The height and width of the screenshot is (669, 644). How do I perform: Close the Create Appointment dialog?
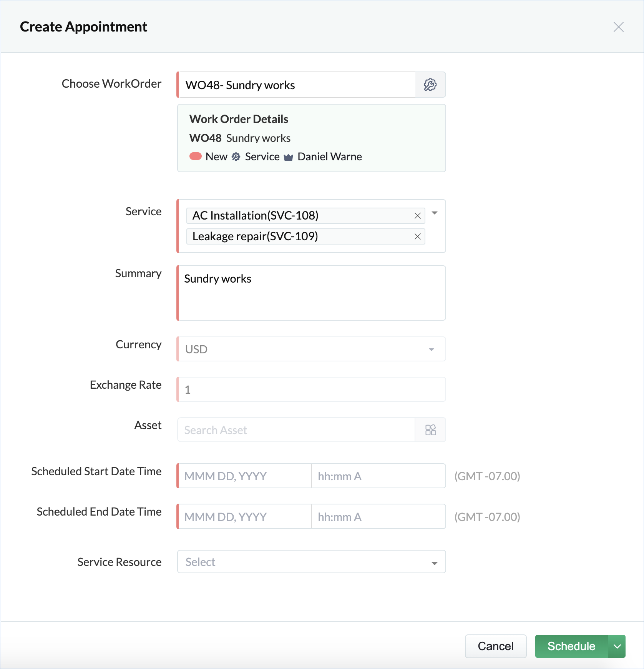tap(618, 27)
